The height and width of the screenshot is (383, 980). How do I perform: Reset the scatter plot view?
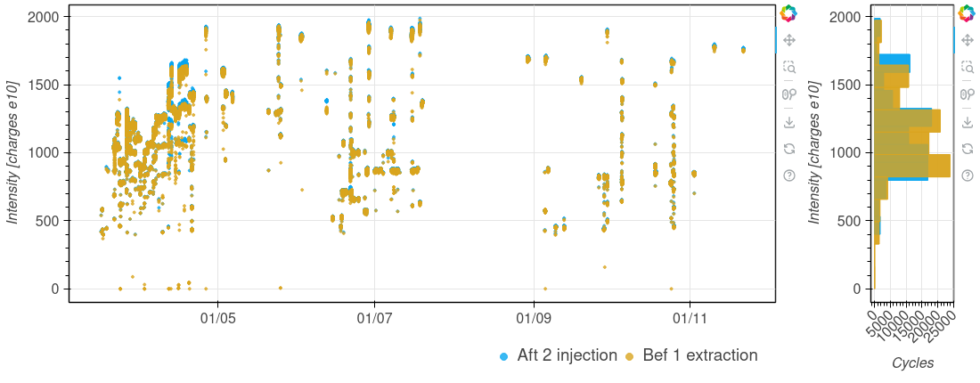[788, 149]
